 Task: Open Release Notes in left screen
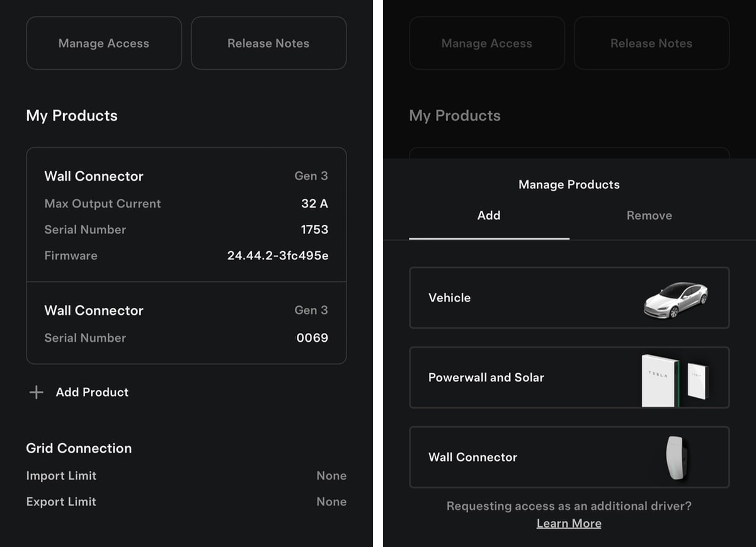click(268, 43)
